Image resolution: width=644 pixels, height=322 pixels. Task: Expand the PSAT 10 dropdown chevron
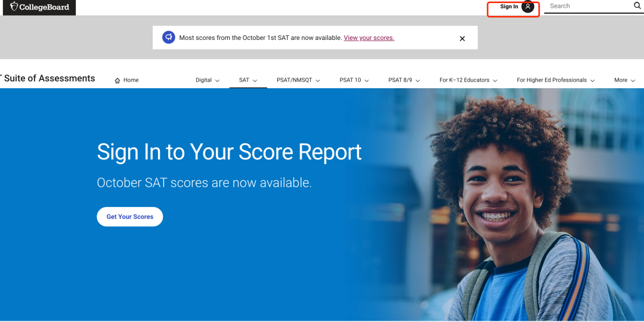tap(366, 80)
